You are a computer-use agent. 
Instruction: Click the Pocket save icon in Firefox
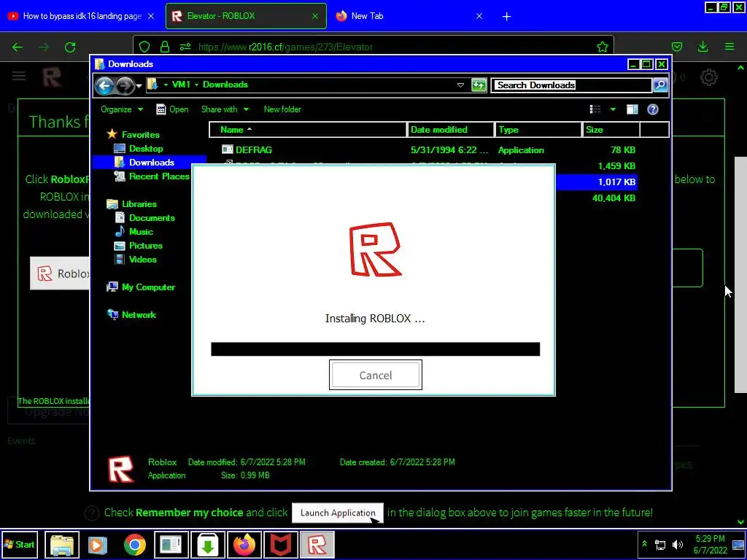click(x=676, y=47)
